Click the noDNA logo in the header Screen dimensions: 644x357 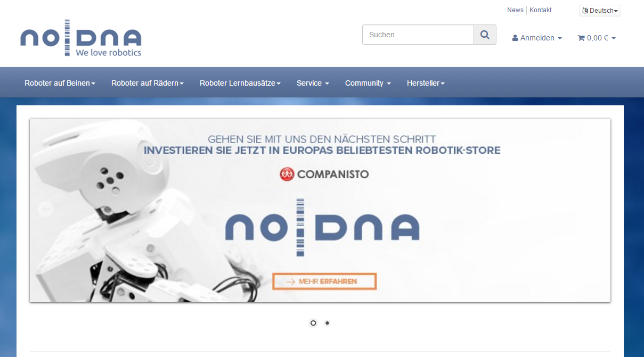(x=81, y=38)
